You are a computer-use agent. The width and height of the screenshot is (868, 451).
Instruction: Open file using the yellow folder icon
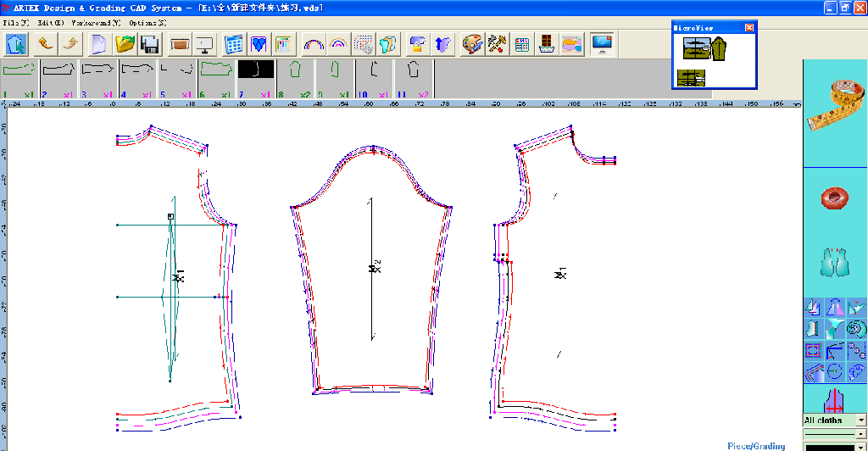125,43
